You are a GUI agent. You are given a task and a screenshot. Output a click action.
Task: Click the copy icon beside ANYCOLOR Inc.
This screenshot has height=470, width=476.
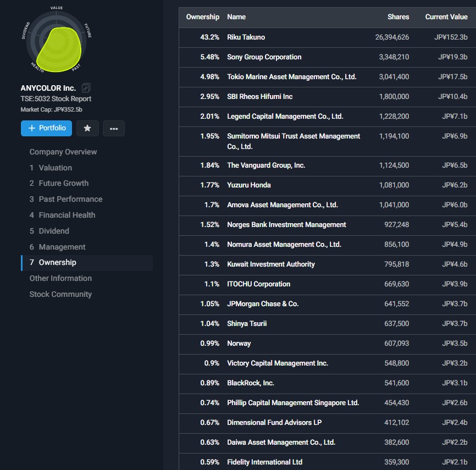click(86, 88)
